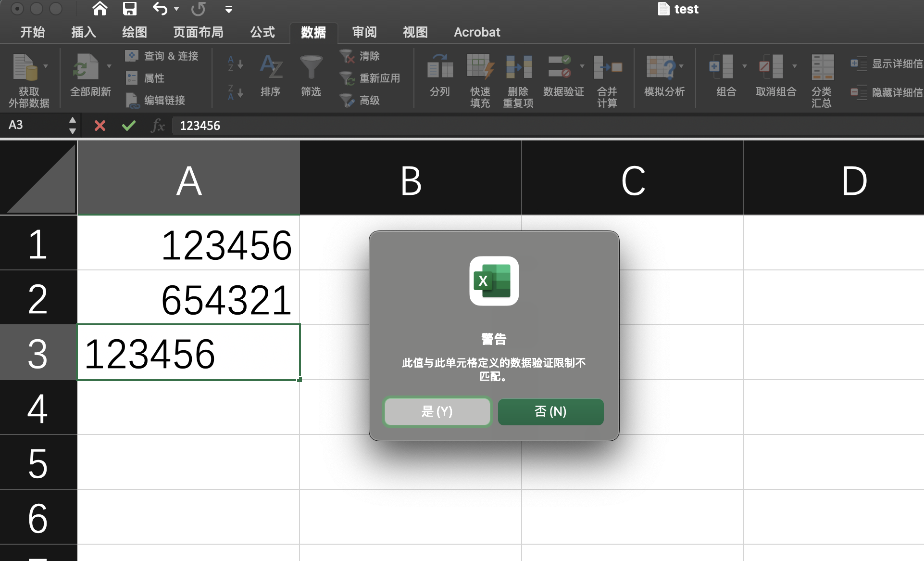Open the 视图 tab

coord(415,32)
